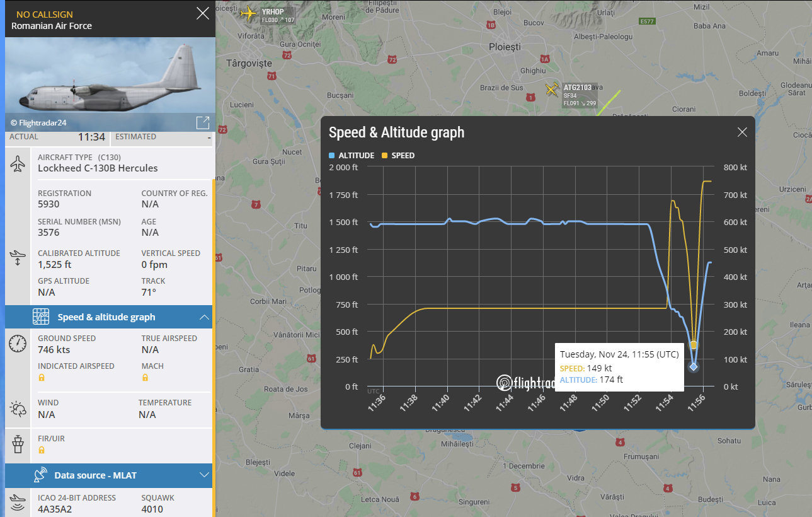Select the YRHOP aircraft on the map

(249, 13)
